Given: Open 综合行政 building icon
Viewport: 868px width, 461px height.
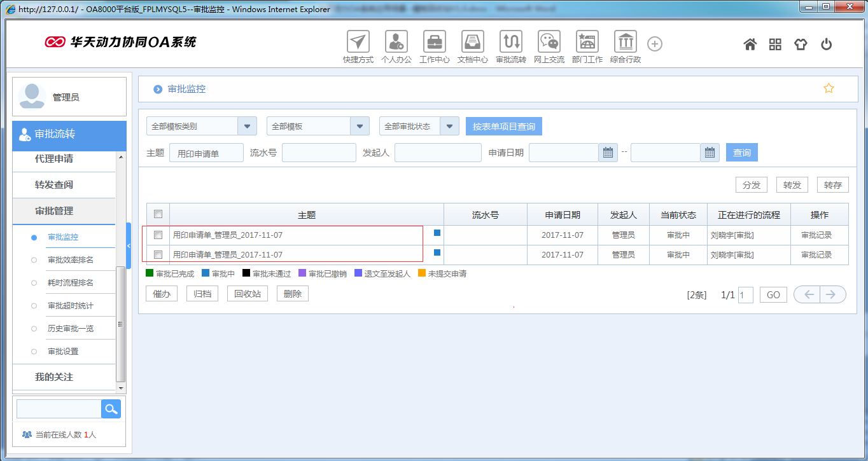Looking at the screenshot, I should click(x=625, y=42).
